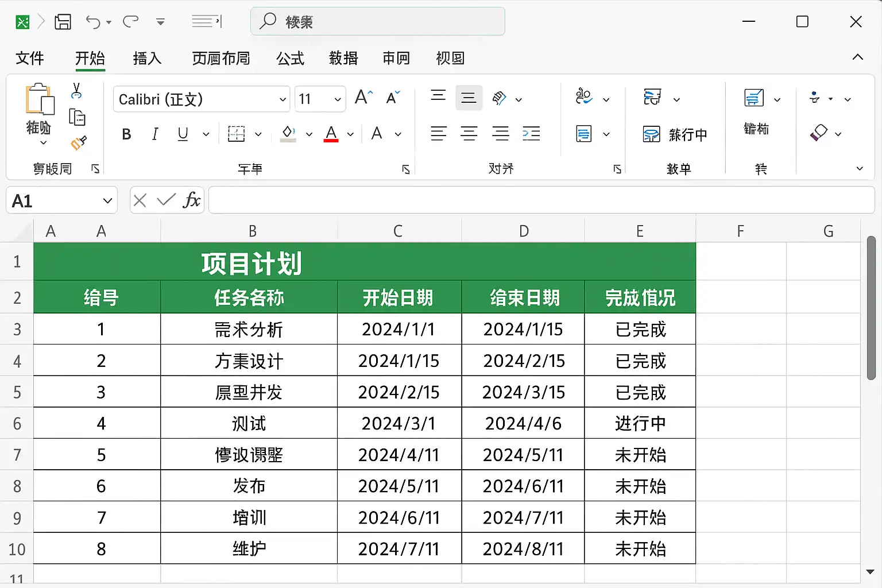Click the Increase Font Size icon
Screen dimensions: 882x588
click(363, 98)
